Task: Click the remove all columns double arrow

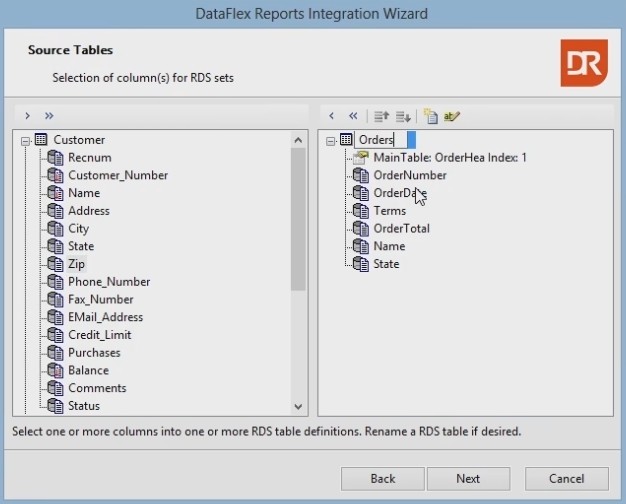Action: click(353, 116)
